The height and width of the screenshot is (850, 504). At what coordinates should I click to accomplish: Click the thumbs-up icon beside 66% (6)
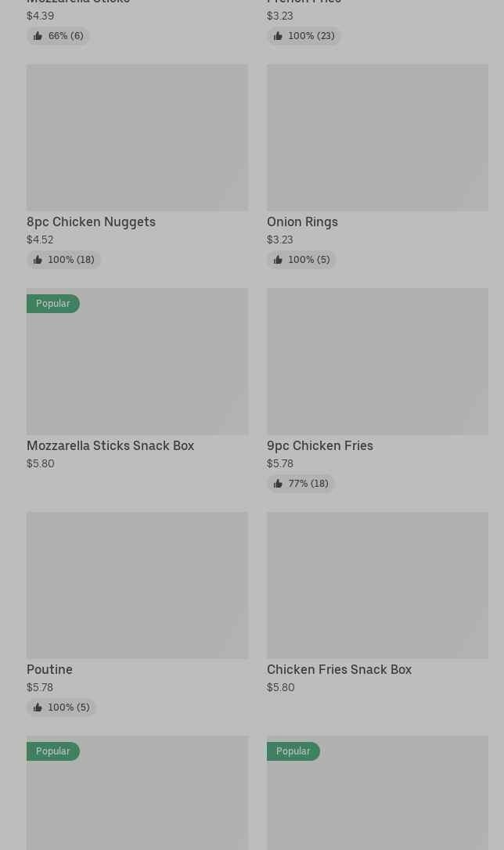(x=38, y=36)
